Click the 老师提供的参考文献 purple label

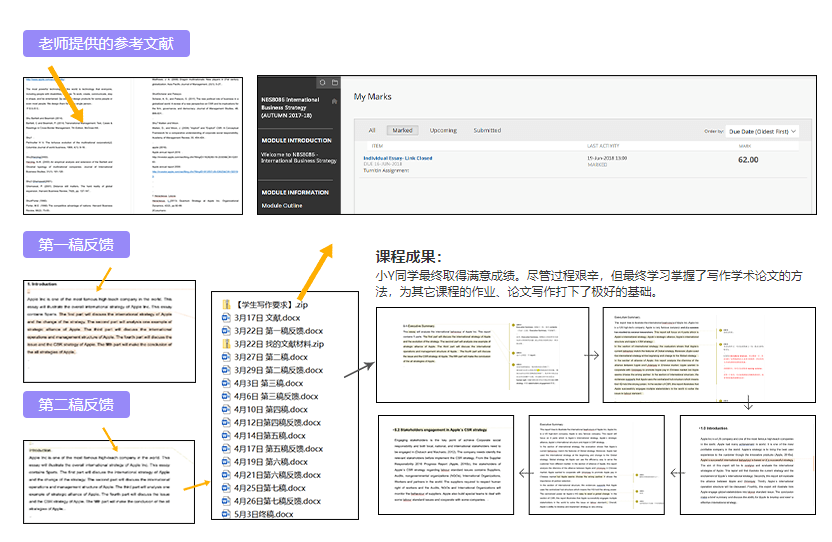(107, 44)
